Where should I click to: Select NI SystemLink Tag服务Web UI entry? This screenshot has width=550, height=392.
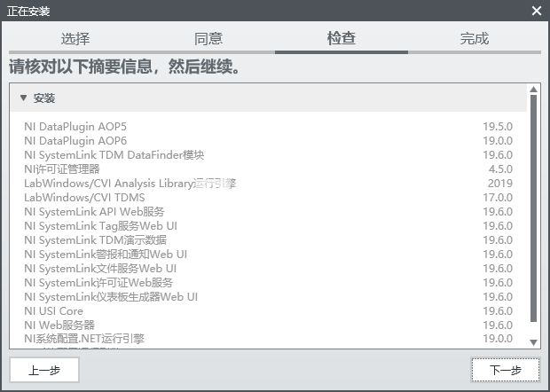(268, 226)
